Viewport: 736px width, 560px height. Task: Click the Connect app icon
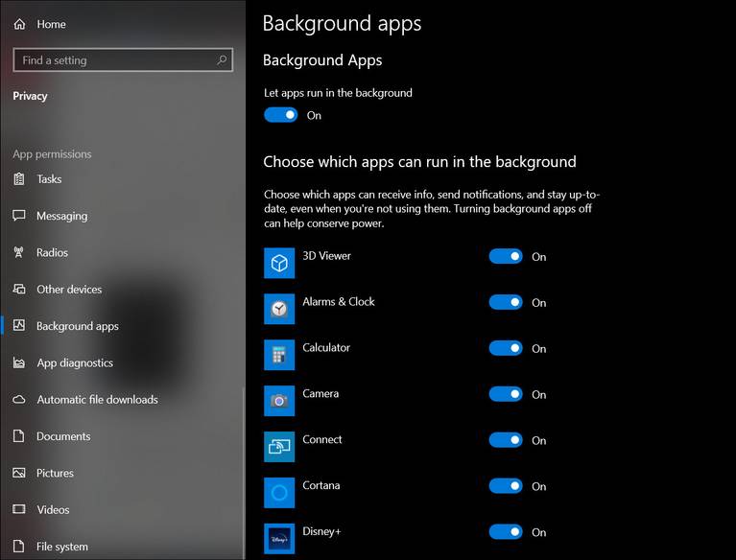[x=279, y=447]
